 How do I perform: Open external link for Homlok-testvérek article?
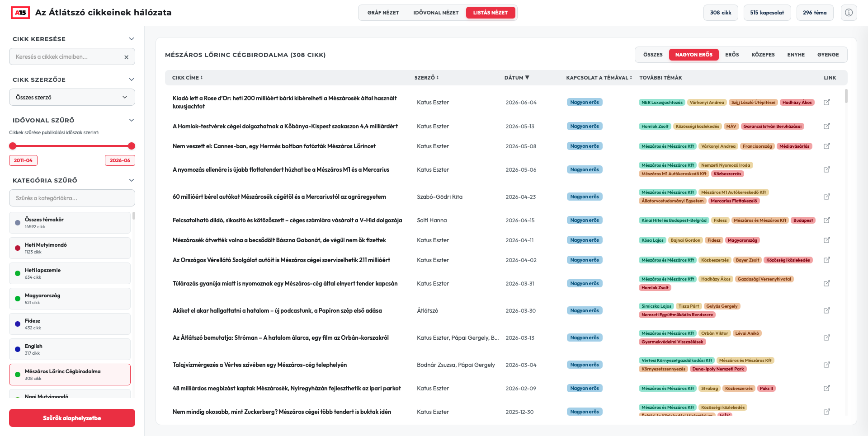[x=827, y=126]
